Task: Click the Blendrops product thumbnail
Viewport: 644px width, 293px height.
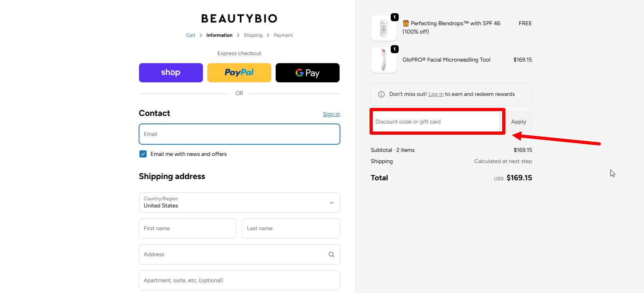Action: point(383,28)
